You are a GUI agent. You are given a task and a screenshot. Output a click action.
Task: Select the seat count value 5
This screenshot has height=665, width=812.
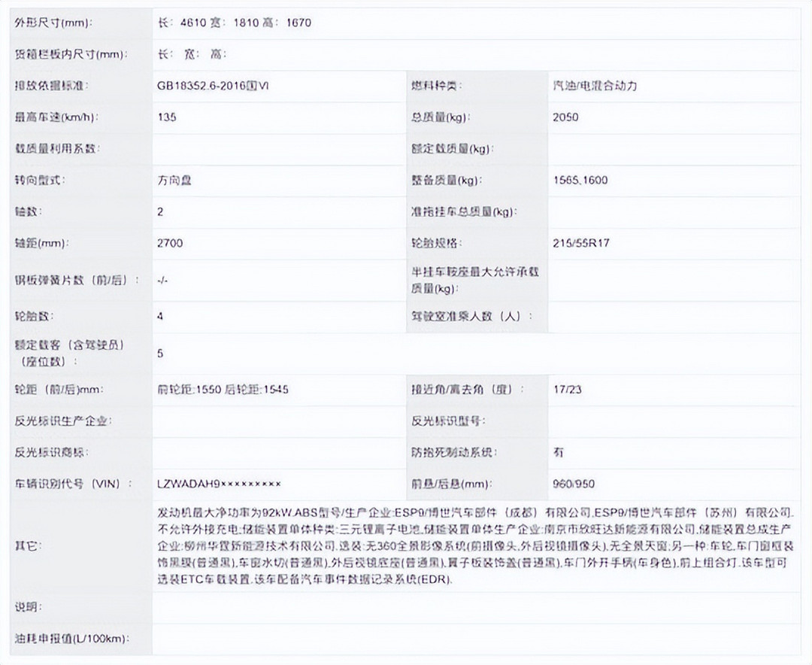(x=161, y=354)
